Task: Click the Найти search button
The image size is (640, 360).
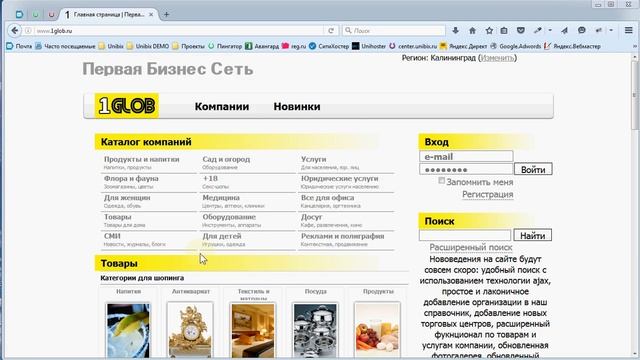Action: pos(533,236)
